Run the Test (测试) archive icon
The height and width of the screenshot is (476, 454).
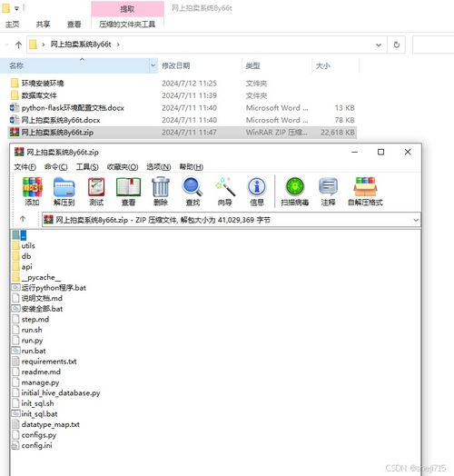pos(96,192)
